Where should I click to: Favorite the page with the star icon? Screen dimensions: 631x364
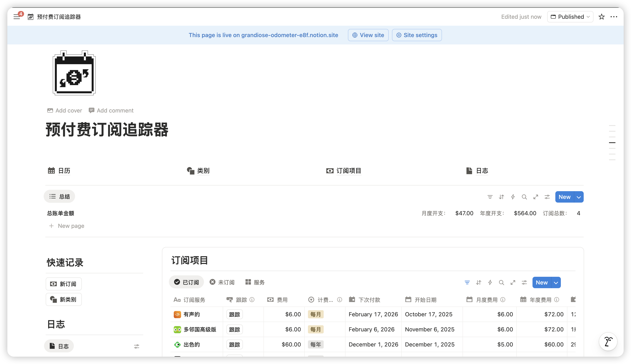point(601,17)
